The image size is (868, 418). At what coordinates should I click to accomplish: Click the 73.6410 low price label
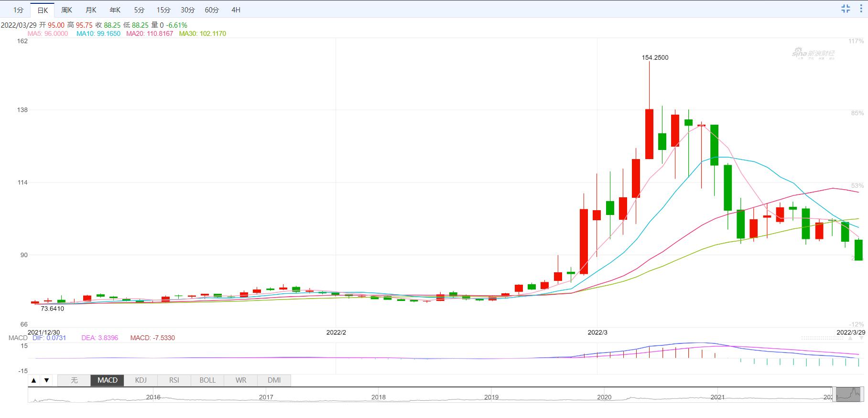click(x=52, y=309)
